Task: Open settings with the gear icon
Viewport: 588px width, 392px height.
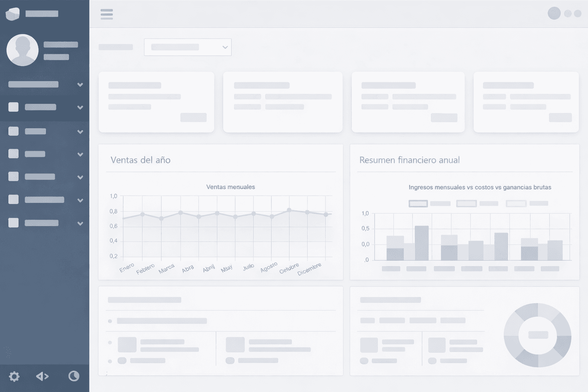Action: 14,376
